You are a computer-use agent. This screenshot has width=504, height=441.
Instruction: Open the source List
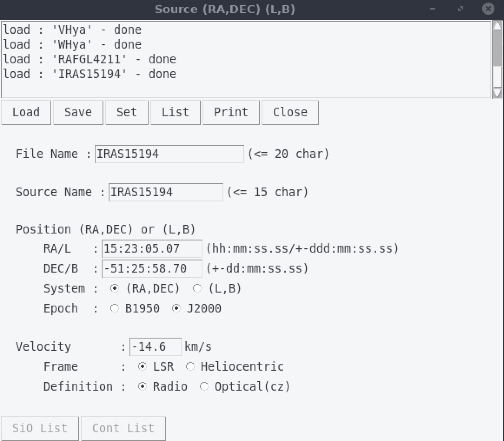click(175, 112)
